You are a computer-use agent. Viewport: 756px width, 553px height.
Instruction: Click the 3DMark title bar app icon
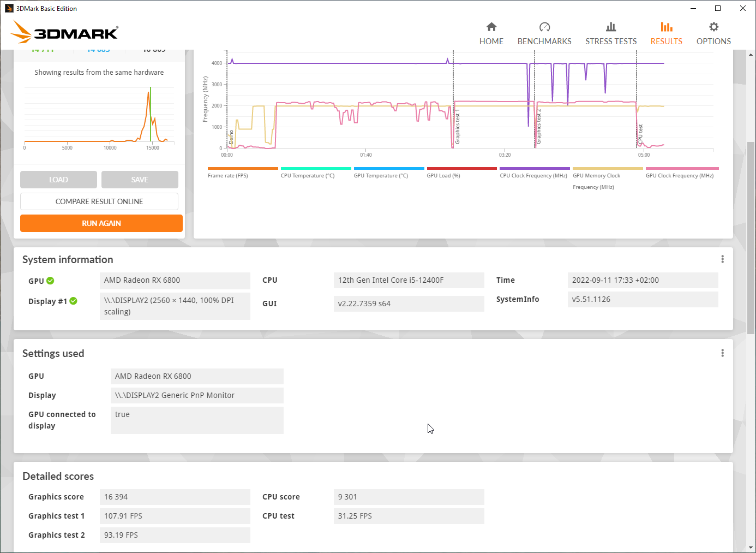[x=9, y=8]
